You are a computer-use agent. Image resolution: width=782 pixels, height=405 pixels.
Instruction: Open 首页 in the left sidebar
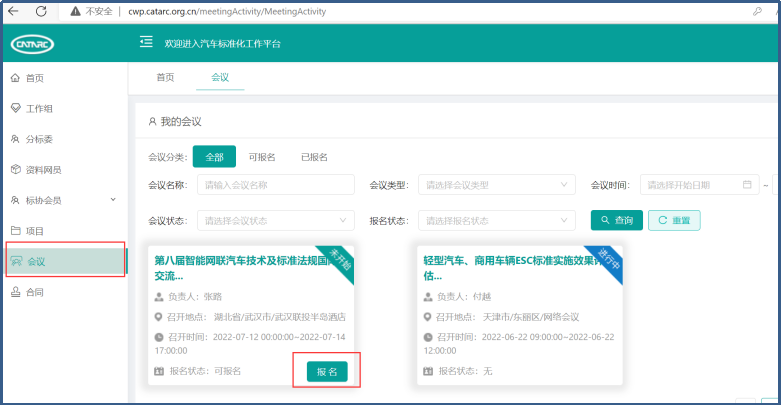point(34,78)
